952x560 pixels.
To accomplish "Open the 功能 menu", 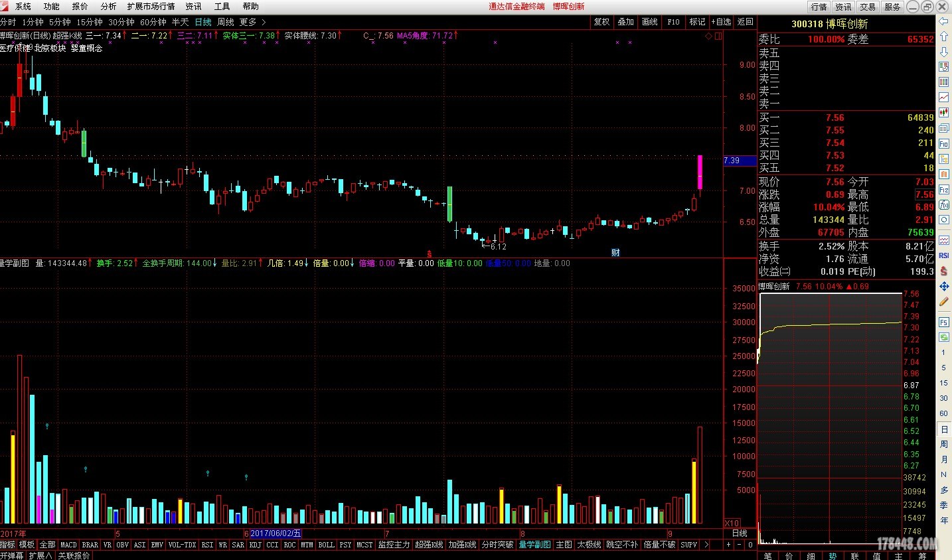I will click(51, 7).
